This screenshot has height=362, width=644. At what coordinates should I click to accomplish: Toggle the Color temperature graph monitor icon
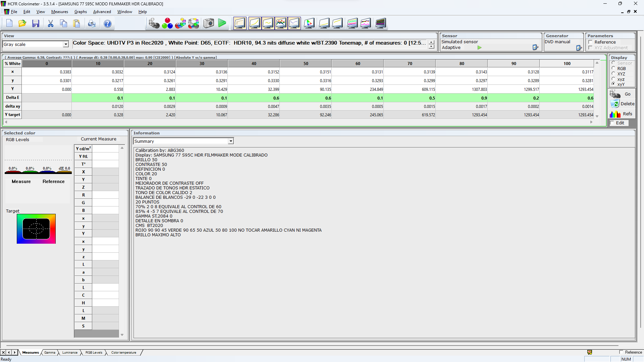click(294, 23)
